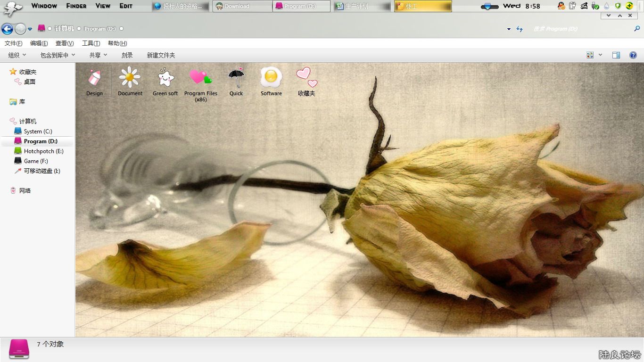This screenshot has height=362, width=644.
Task: Open the 共享 dropdown menu
Action: [x=98, y=55]
